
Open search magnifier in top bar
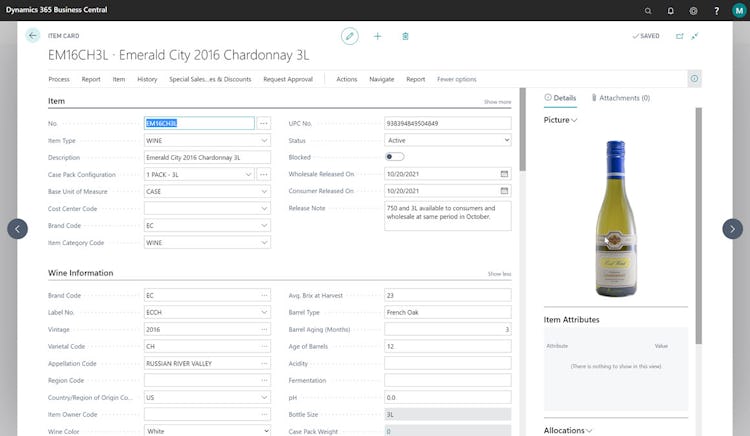(648, 11)
